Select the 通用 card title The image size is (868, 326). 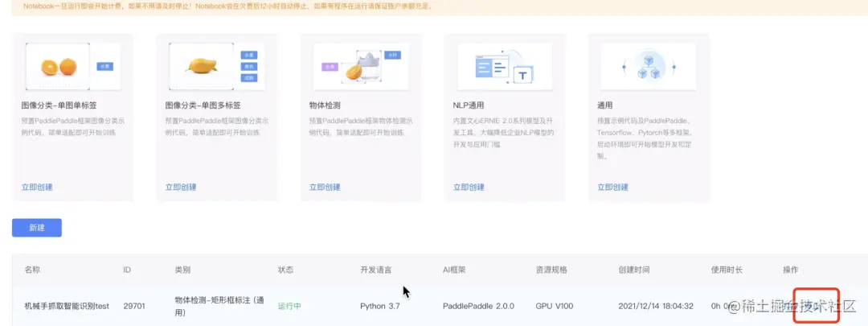click(604, 105)
